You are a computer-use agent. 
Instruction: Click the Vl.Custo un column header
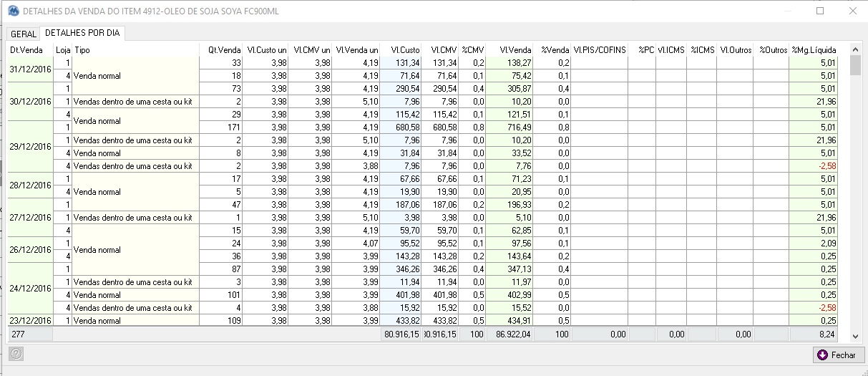coord(266,49)
